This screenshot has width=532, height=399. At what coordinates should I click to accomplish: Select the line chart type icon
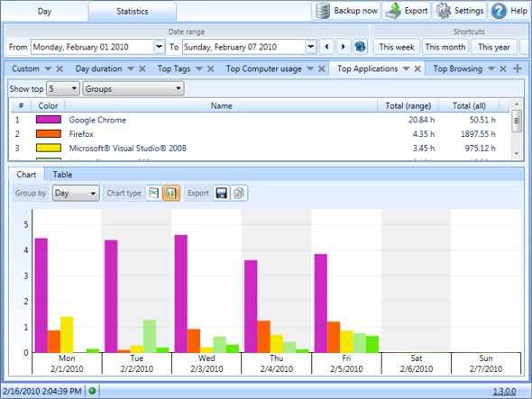(153, 194)
